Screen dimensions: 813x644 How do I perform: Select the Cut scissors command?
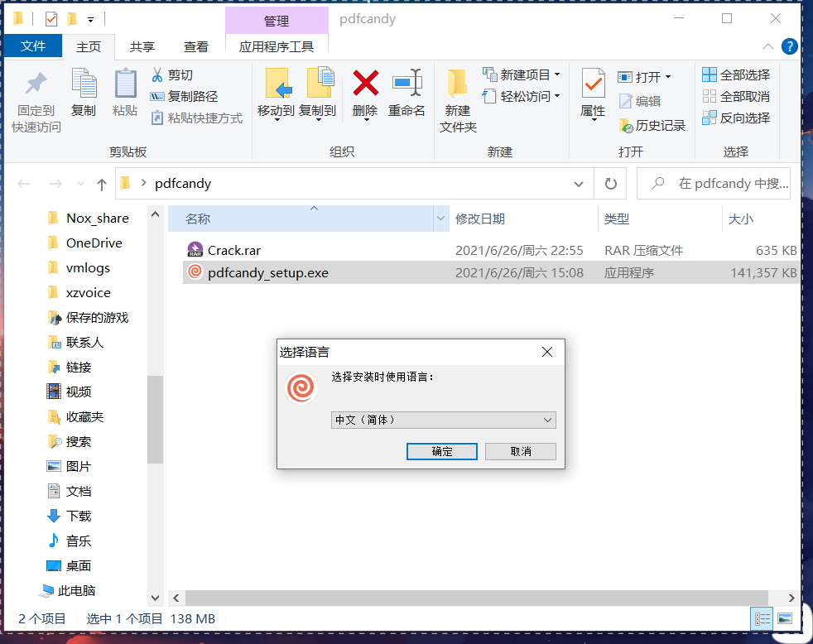pos(172,75)
